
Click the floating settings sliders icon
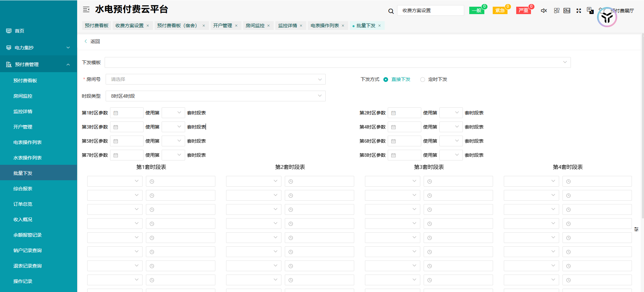pos(636,229)
